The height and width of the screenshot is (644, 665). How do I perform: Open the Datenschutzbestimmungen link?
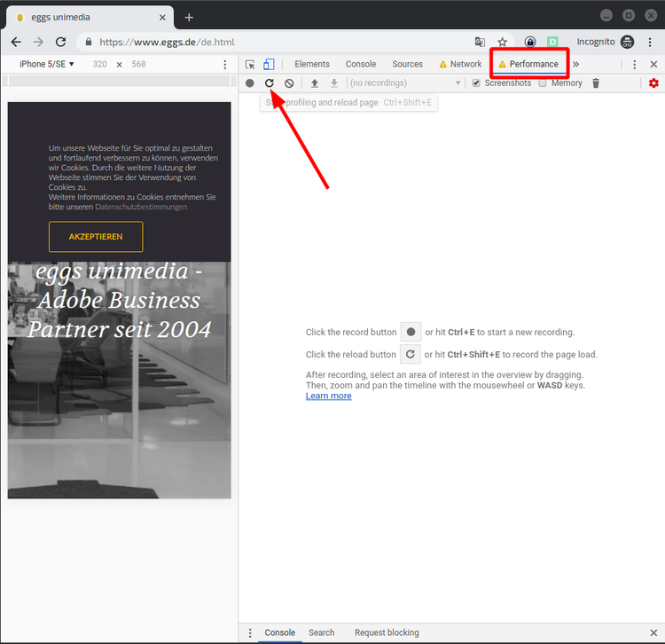[x=141, y=207]
